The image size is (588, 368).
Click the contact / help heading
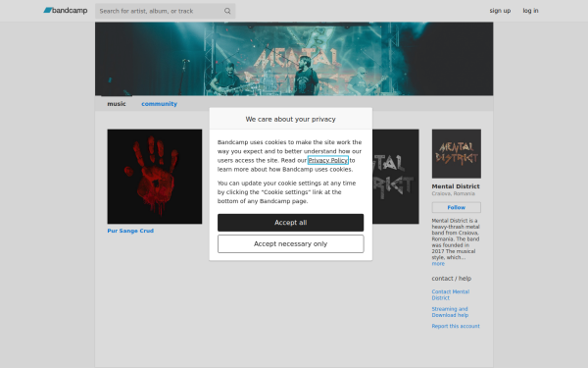pyautogui.click(x=452, y=279)
